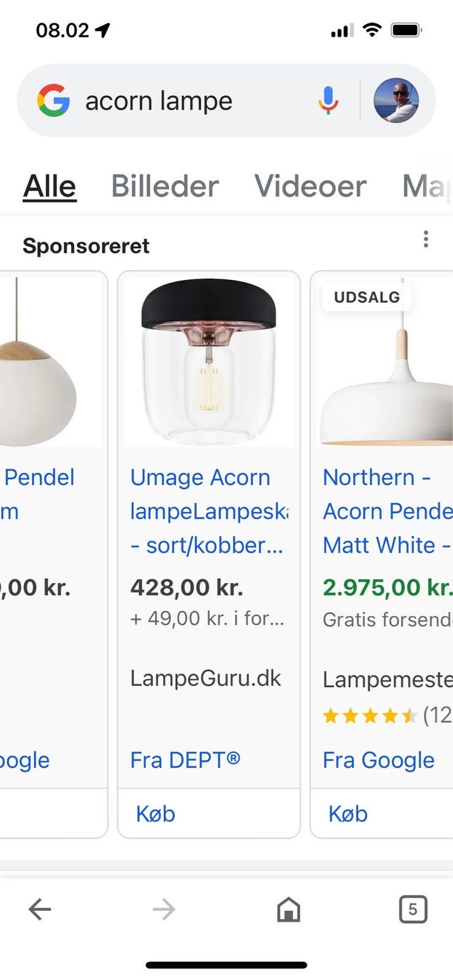Open the account profile picture

point(396,100)
